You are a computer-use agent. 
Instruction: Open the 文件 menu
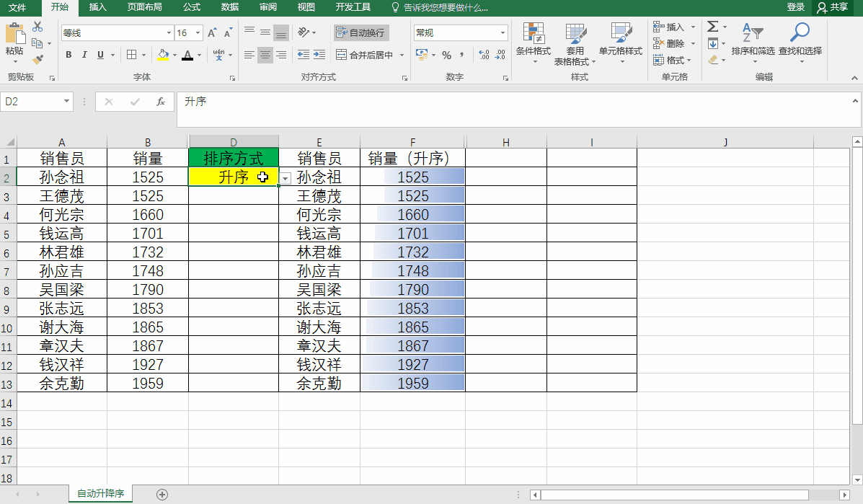tap(17, 7)
